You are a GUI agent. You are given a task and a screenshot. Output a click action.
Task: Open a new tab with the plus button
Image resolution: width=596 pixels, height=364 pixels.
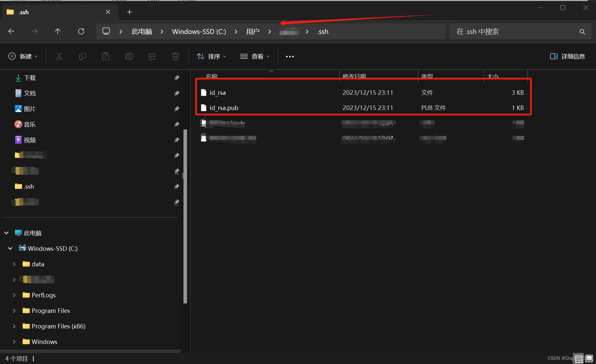[129, 12]
